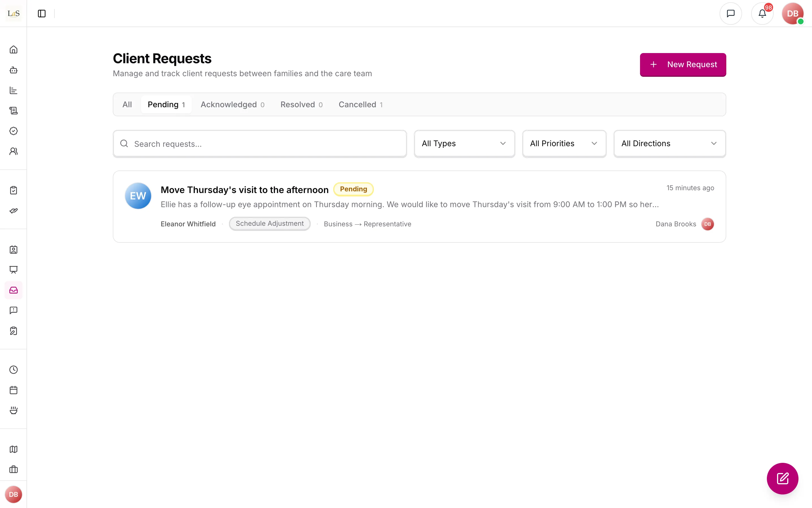Viewport: 812px width, 508px height.
Task: Click the Pending status badge on request
Action: pos(353,189)
